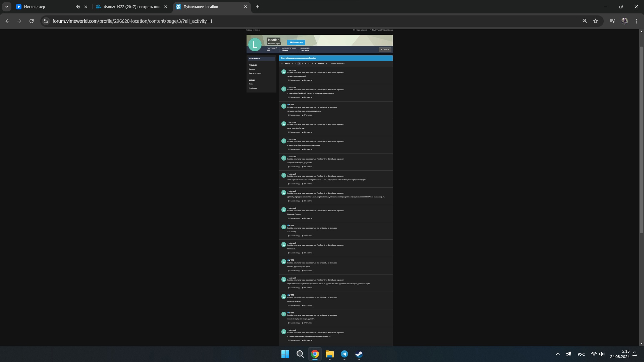
Task: Open the browser zoom magnifier icon
Action: click(x=585, y=21)
